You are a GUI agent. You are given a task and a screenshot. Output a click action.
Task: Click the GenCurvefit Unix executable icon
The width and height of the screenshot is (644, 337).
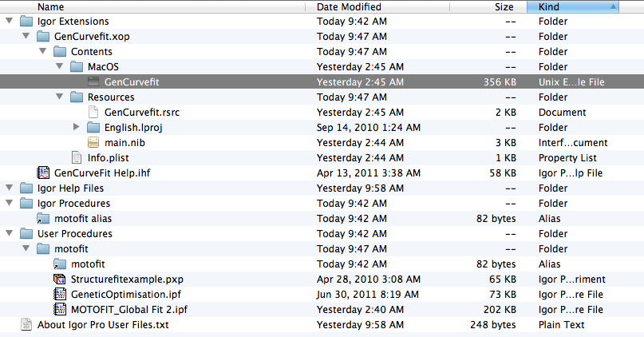[x=93, y=81]
